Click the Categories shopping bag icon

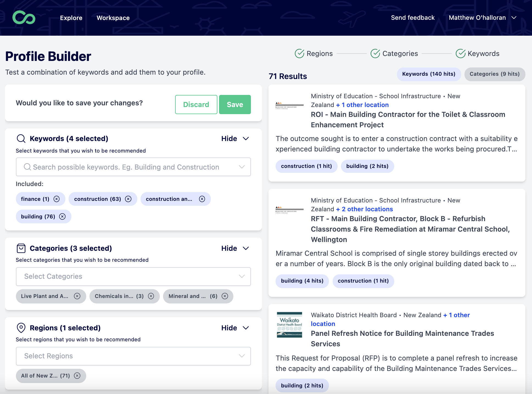coord(21,248)
